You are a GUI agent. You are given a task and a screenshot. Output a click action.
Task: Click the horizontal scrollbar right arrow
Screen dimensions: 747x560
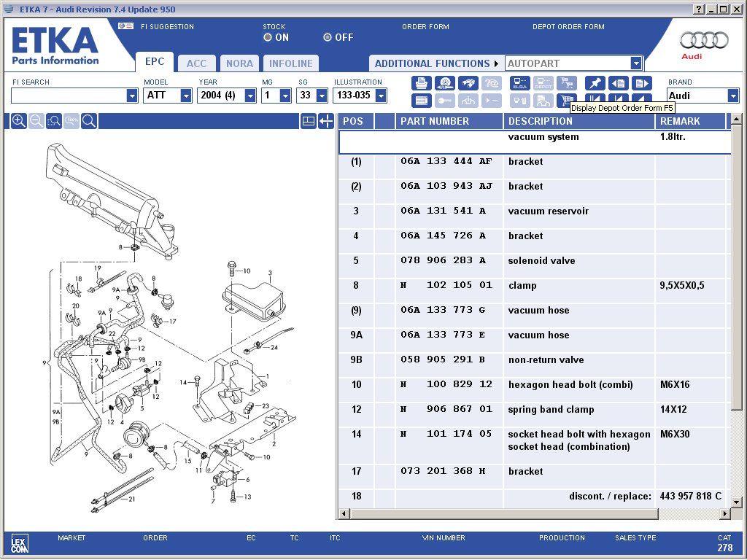[725, 513]
